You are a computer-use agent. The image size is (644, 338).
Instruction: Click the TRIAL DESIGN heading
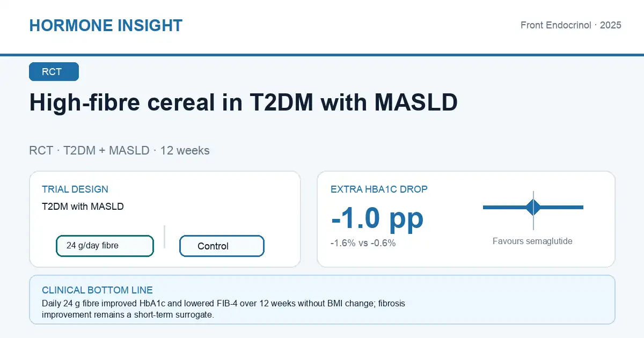point(75,189)
